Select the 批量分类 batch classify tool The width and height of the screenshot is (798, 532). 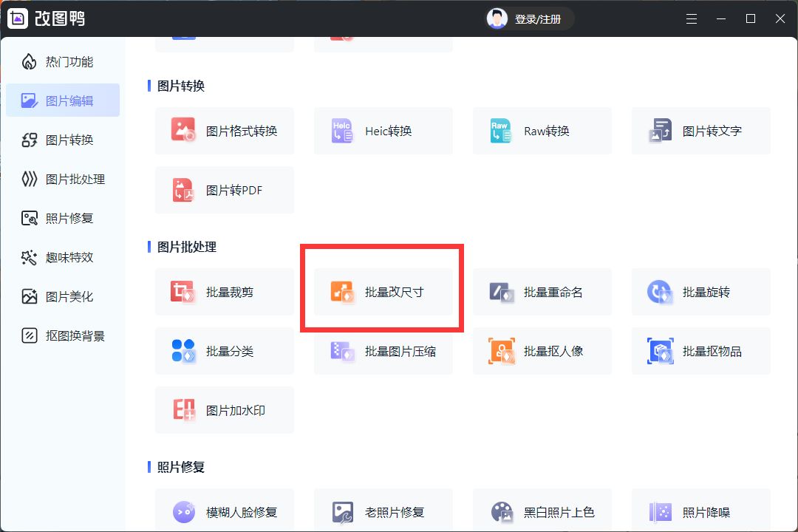tap(225, 351)
